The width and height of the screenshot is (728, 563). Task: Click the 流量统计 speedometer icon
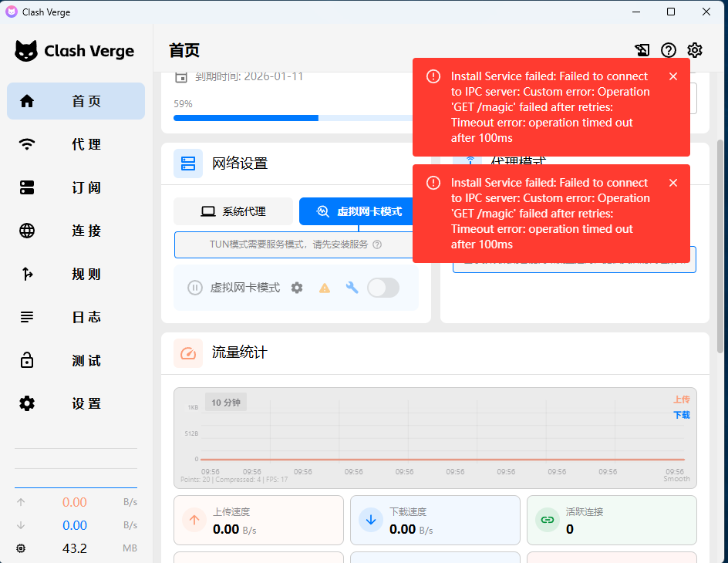point(188,352)
